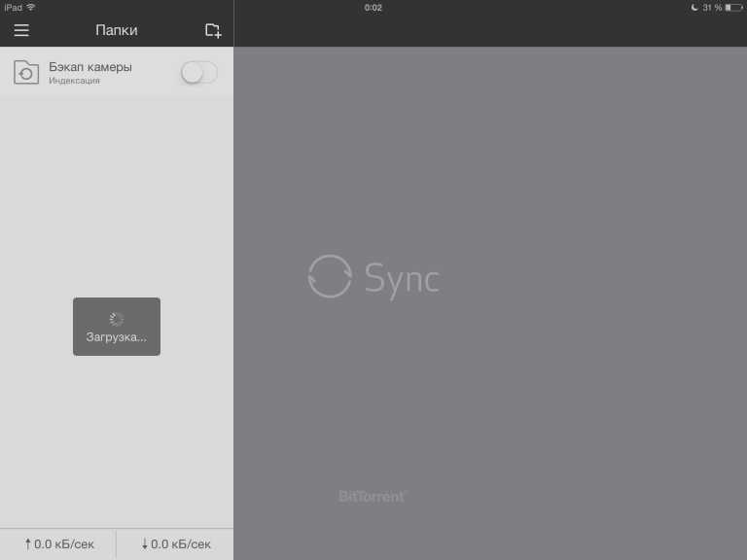Tap the Загрузка... loading overlay
747x560 pixels.
click(117, 327)
